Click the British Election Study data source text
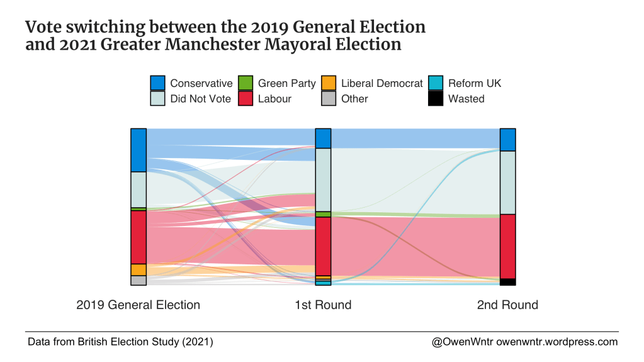This screenshot has height=362, width=644. (x=120, y=342)
